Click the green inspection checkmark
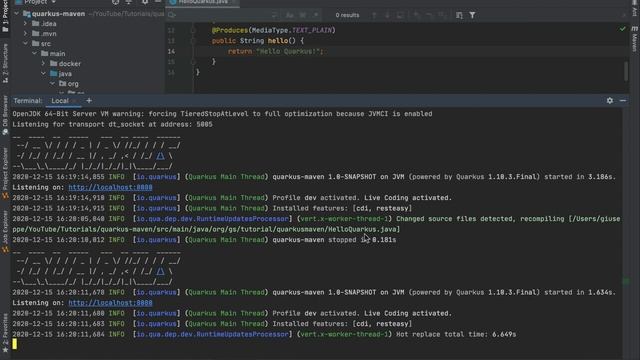The image size is (640, 360). (x=622, y=29)
